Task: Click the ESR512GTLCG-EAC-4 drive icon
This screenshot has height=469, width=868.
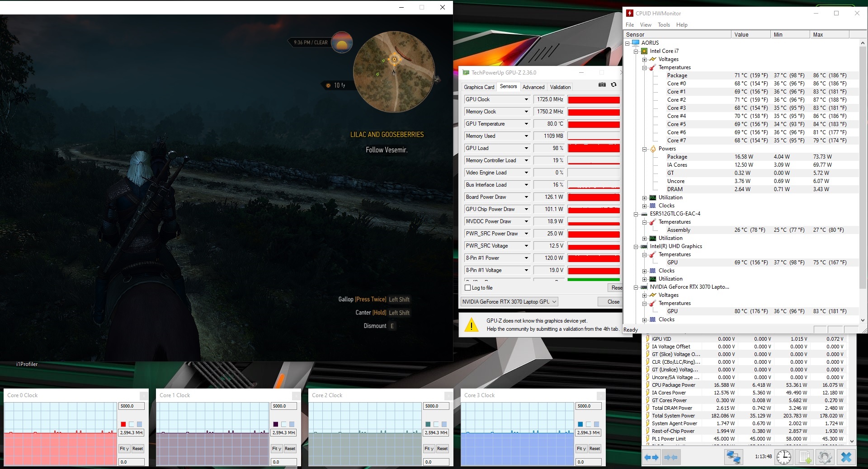Action: click(x=644, y=214)
